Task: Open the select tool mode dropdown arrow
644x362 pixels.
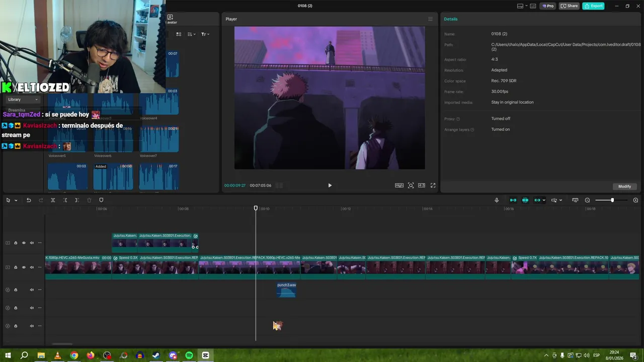Action: click(x=16, y=200)
